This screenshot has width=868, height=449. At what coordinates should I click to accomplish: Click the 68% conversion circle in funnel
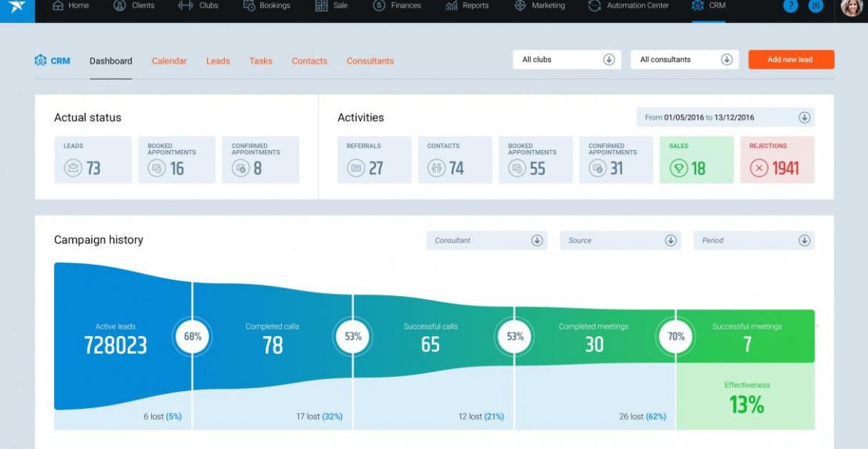pyautogui.click(x=192, y=336)
